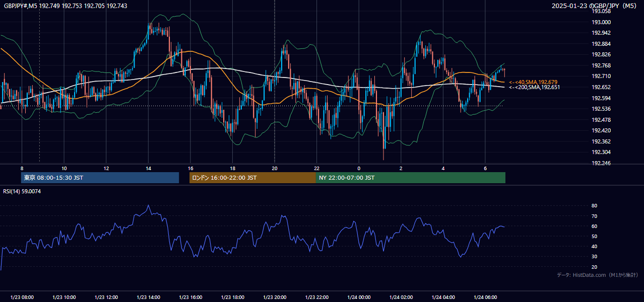The image size is (644, 302).
Task: Click price axis value 192.710
Action: [x=601, y=76]
